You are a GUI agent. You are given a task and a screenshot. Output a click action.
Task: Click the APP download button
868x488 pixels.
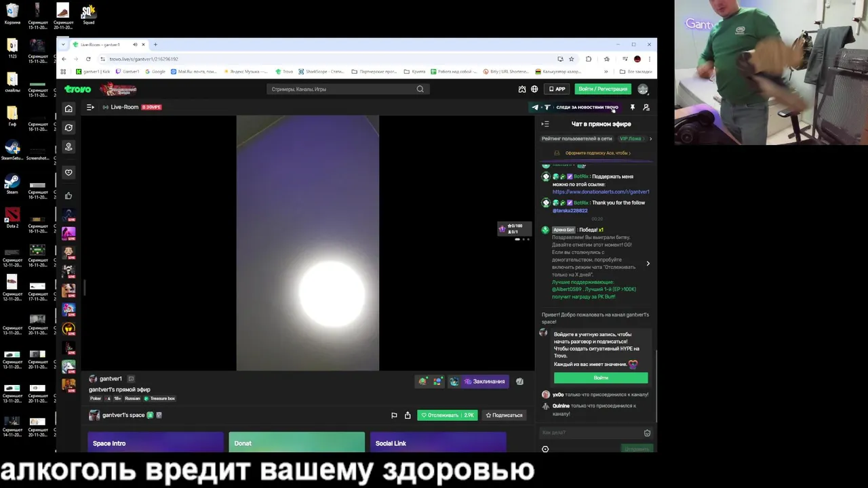[557, 89]
